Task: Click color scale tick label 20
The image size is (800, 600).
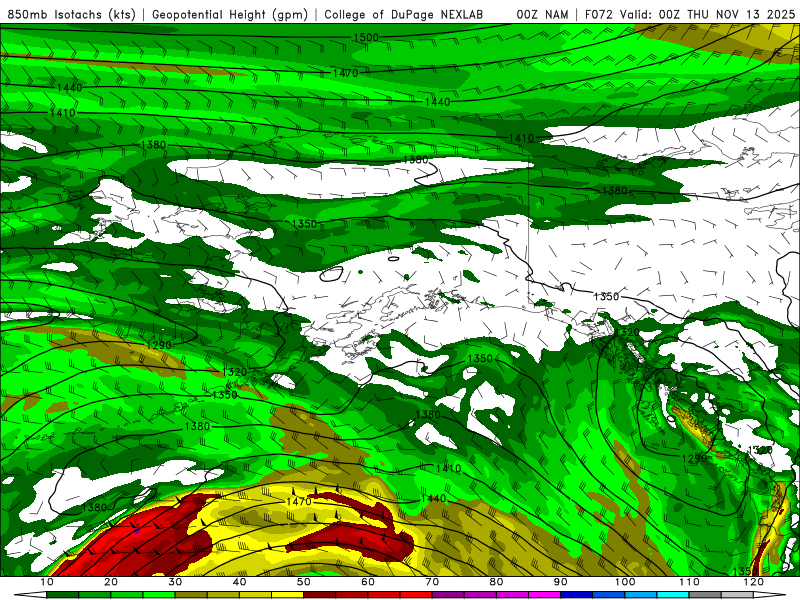Action: tap(111, 582)
